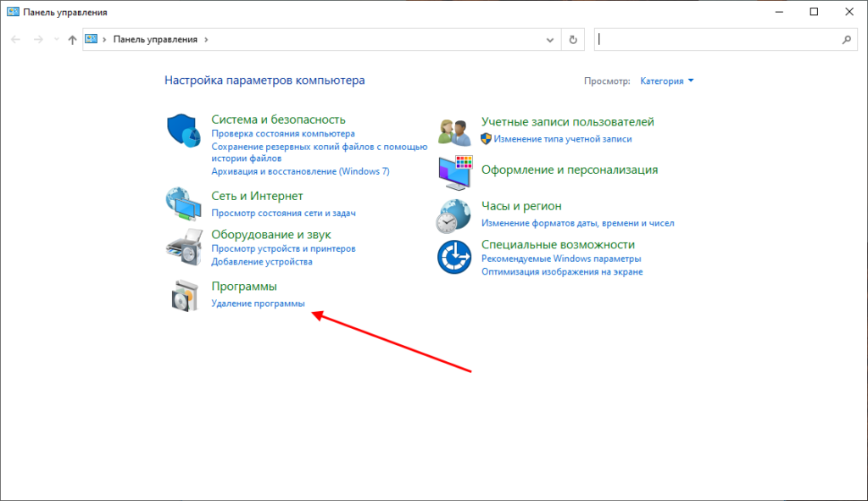This screenshot has height=501, width=868.
Task: Expand the chevron after Панель управления breadcrumb
Action: tap(206, 39)
